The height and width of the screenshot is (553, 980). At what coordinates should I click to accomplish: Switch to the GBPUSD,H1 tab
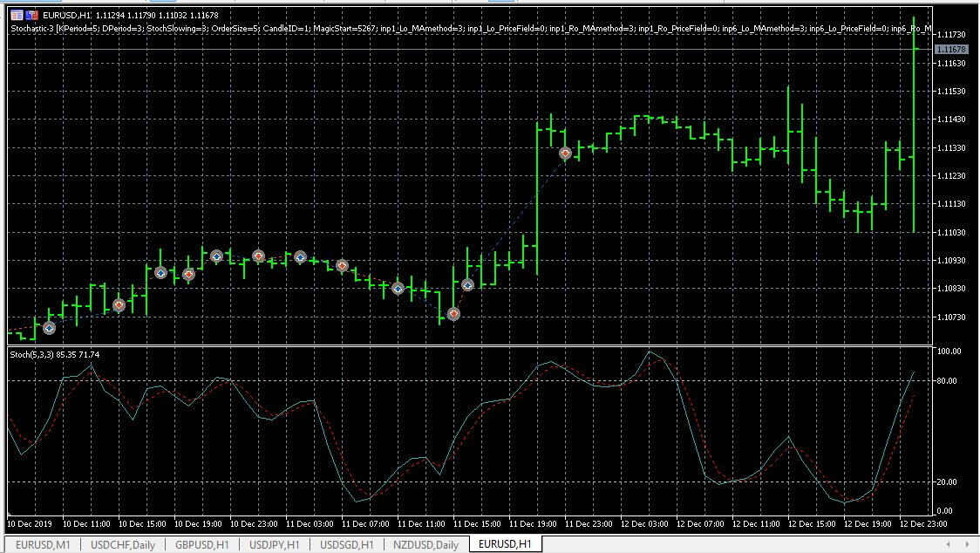(x=202, y=545)
